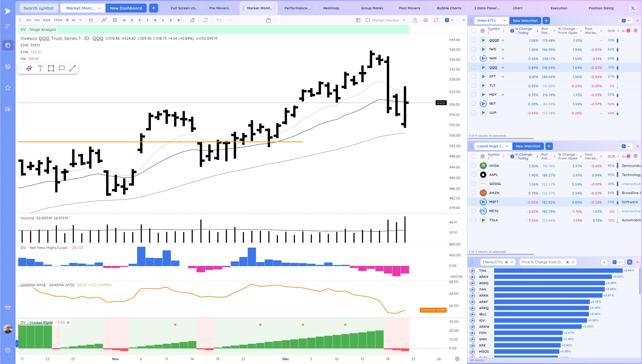Select the trend line drawing tool
Image resolution: width=642 pixels, height=364 pixels.
pos(73,68)
